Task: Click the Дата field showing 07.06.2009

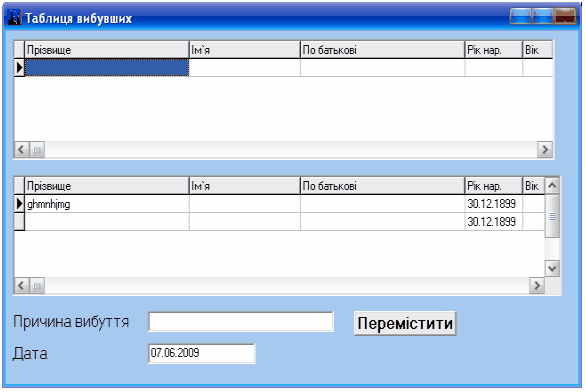Action: pos(201,353)
